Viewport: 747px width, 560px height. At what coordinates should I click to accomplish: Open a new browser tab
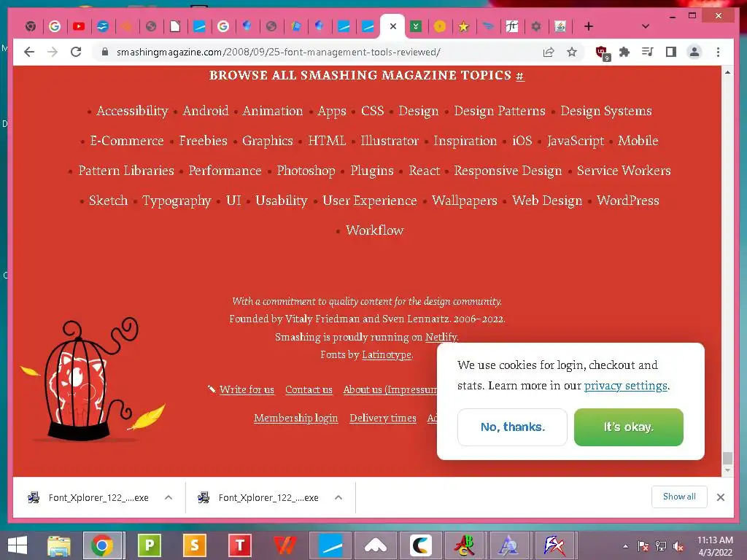[589, 26]
